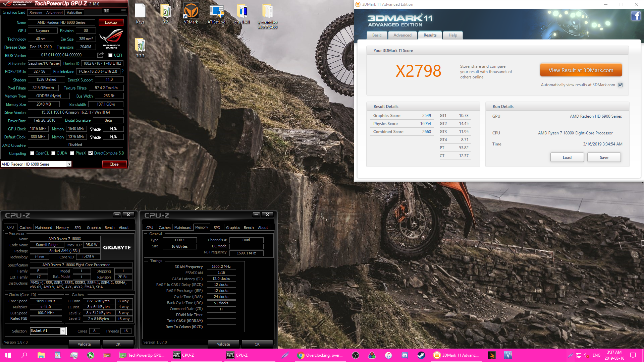
Task: Open the 3DMark 11 taskbar button
Action: (456, 355)
